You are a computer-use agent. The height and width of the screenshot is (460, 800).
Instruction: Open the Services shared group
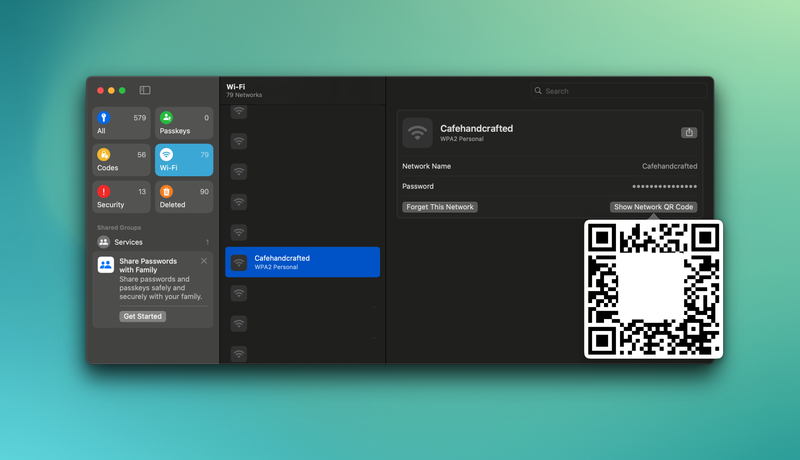pyautogui.click(x=153, y=242)
